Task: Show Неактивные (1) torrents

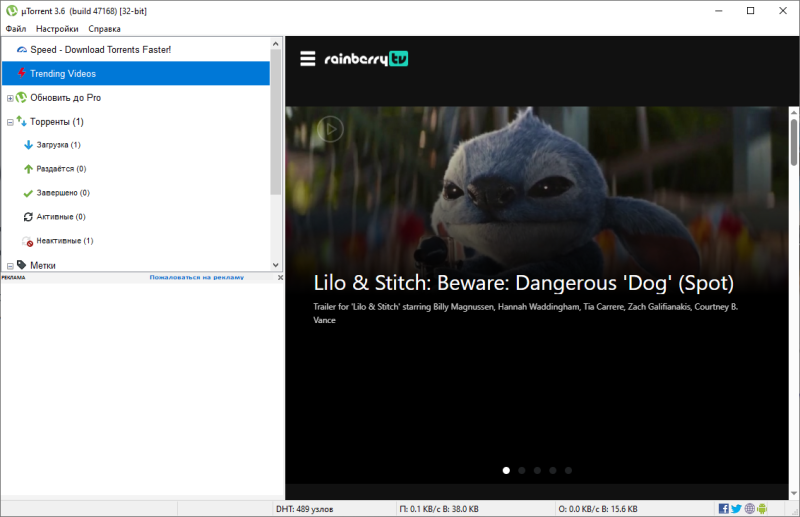Action: pos(65,241)
